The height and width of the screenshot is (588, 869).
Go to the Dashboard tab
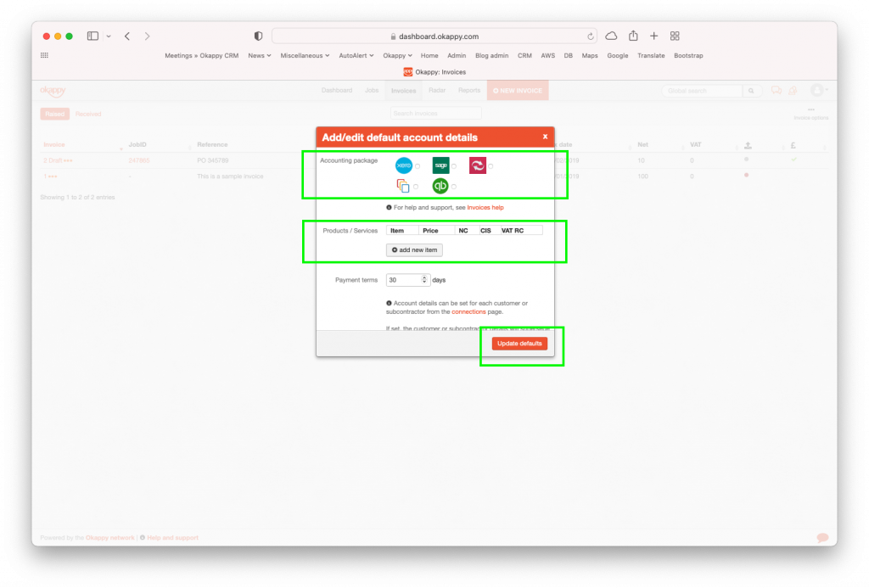[337, 90]
